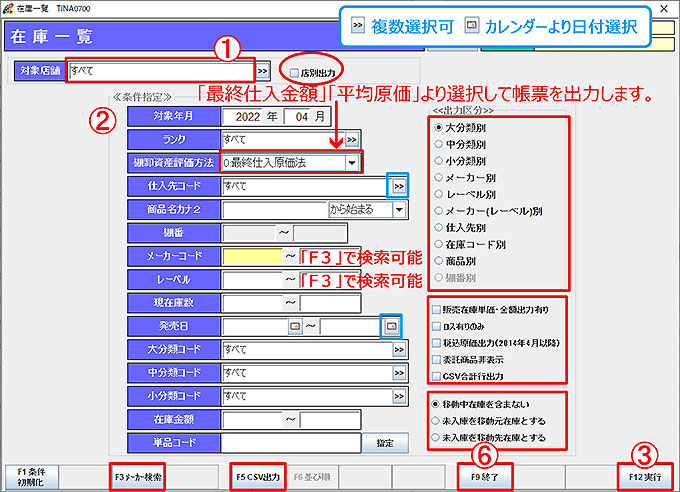
Task: Click the 棚番 start field
Action: coord(249,233)
